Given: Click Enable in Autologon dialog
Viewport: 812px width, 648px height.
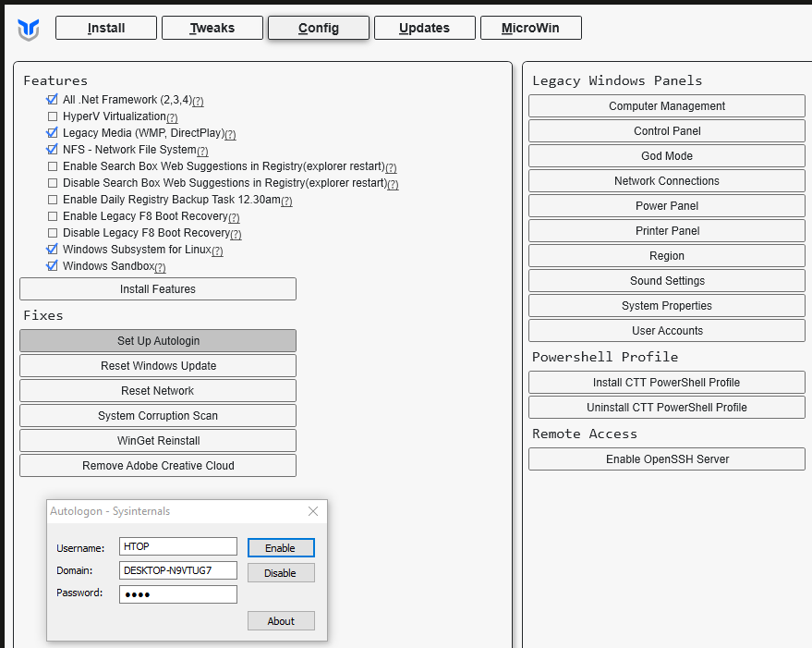Looking at the screenshot, I should [x=281, y=548].
